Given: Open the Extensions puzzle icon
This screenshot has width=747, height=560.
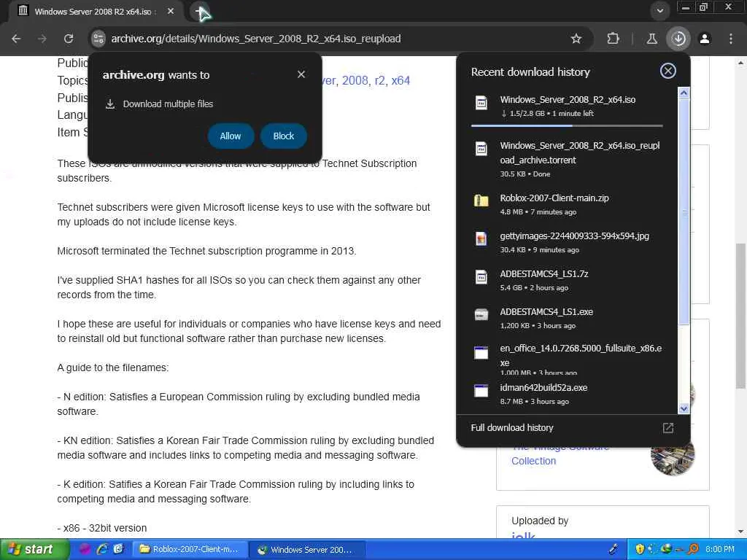Looking at the screenshot, I should pos(613,39).
